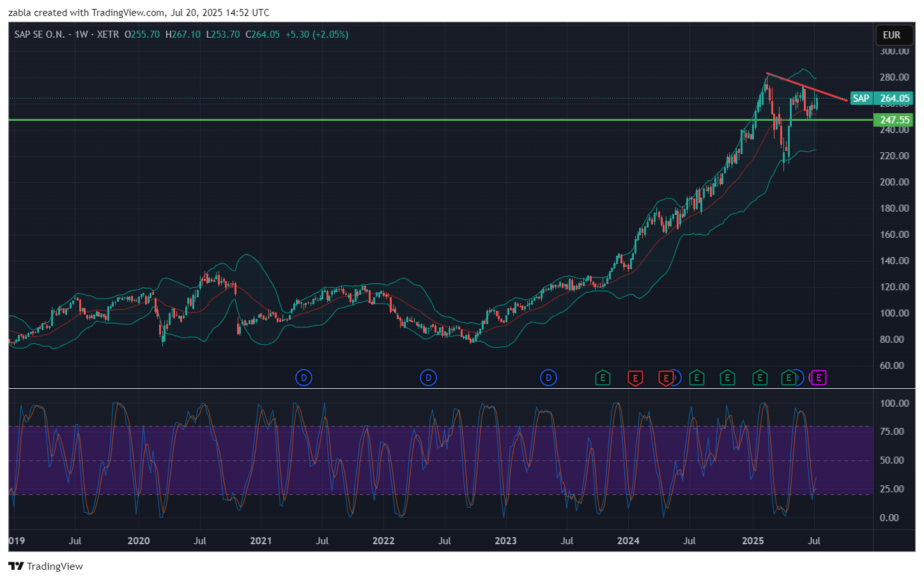924x580 pixels.
Task: Click the XETR exchange label
Action: pos(108,35)
